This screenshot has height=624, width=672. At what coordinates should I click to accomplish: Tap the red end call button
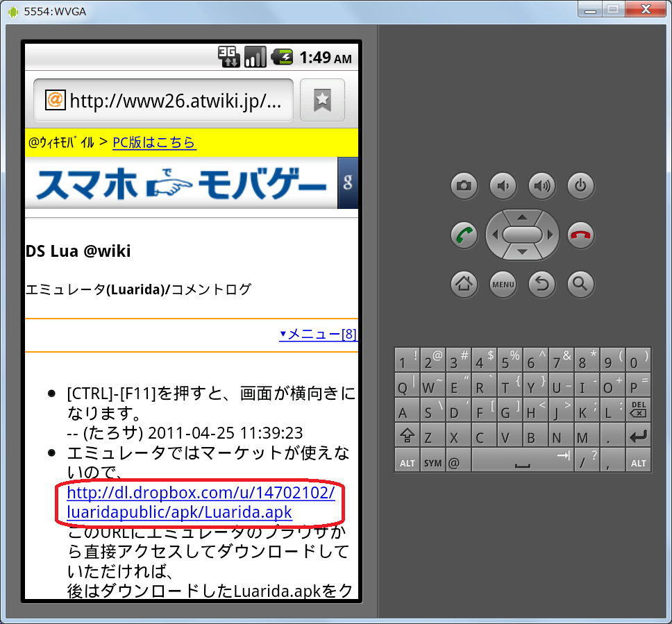[581, 235]
